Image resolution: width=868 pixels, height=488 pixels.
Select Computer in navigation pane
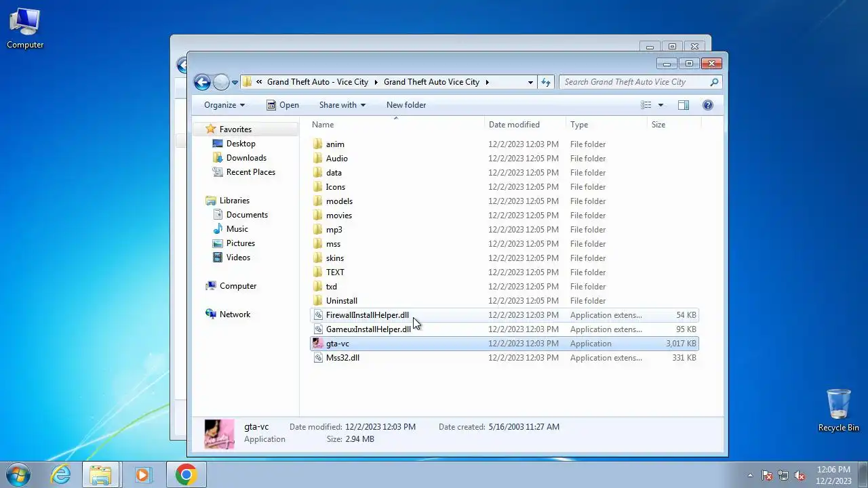(x=238, y=286)
